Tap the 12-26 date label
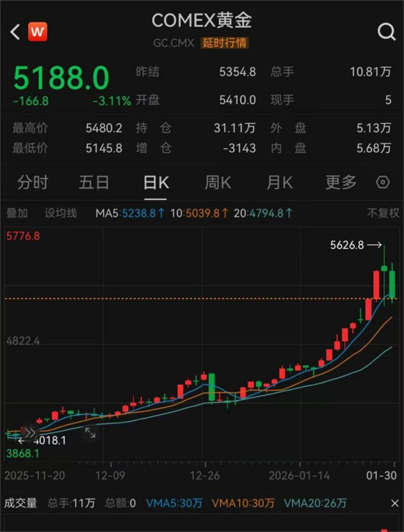This screenshot has height=532, width=404. (205, 475)
